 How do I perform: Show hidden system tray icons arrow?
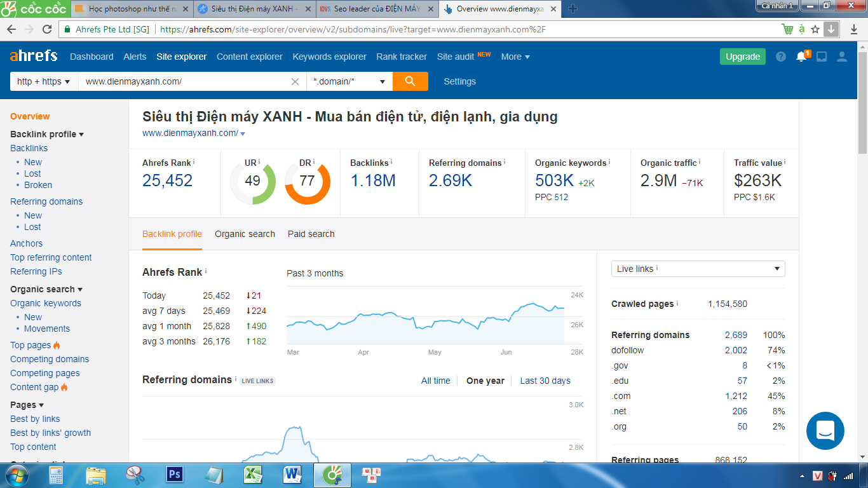point(802,475)
